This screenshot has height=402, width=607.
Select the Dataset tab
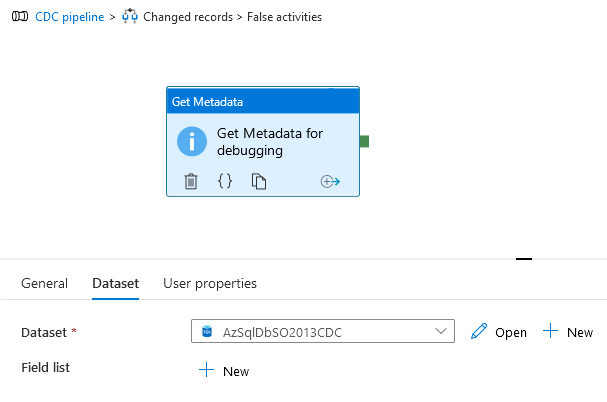point(115,283)
